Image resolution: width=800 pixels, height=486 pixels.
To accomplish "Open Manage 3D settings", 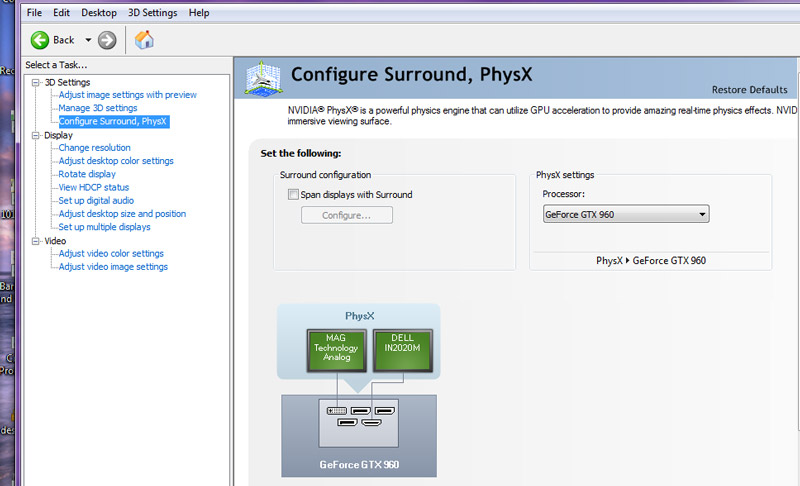I will click(97, 108).
